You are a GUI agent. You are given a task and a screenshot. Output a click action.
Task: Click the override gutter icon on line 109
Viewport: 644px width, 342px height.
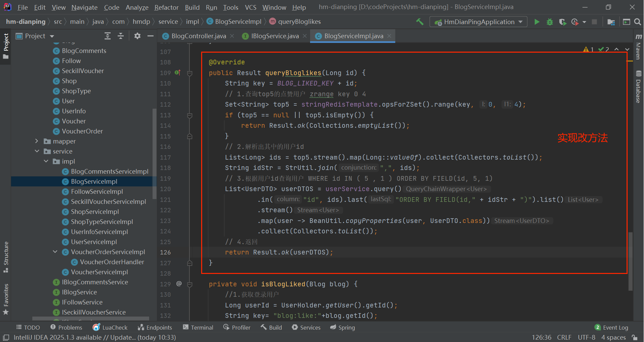tap(178, 72)
